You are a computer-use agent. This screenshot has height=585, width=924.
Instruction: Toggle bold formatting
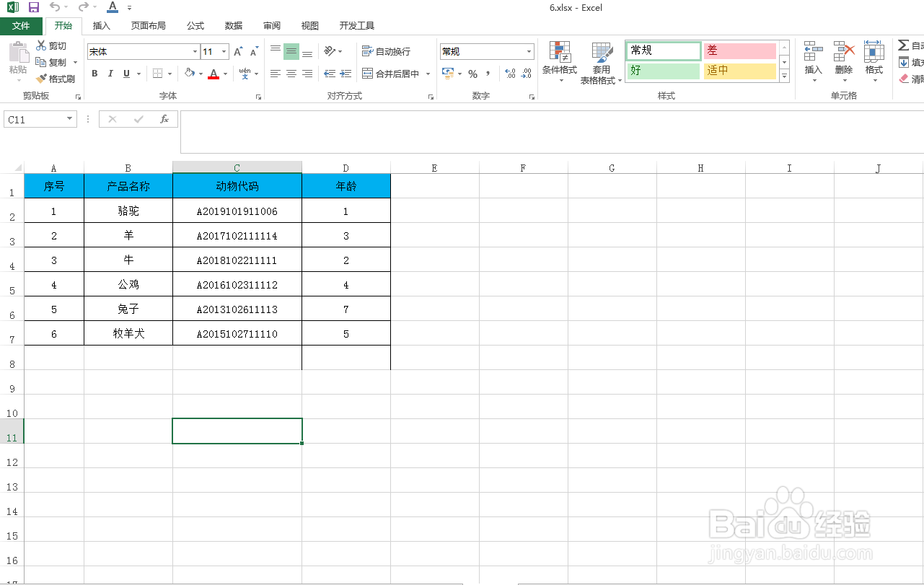point(94,74)
